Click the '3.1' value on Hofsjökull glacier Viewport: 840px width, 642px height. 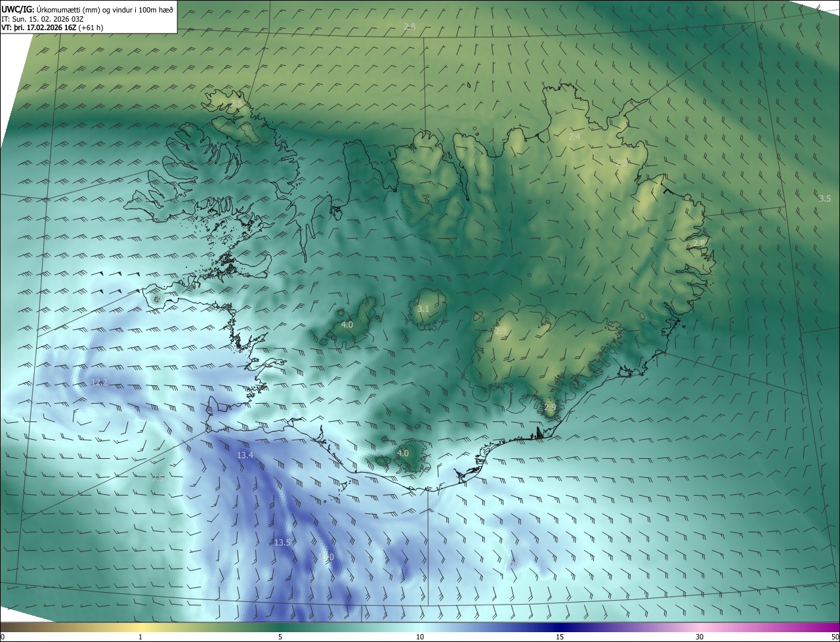point(423,309)
